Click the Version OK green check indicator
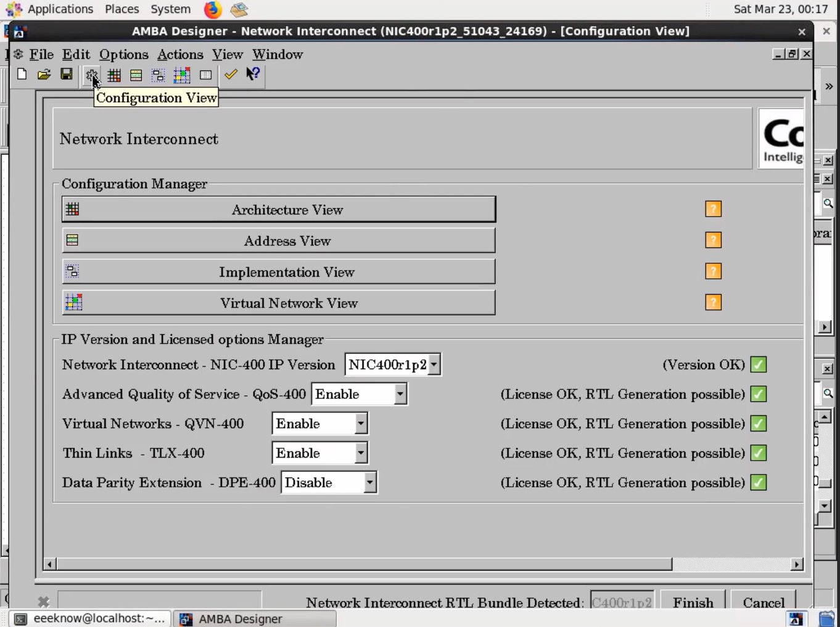The height and width of the screenshot is (627, 840). click(759, 364)
